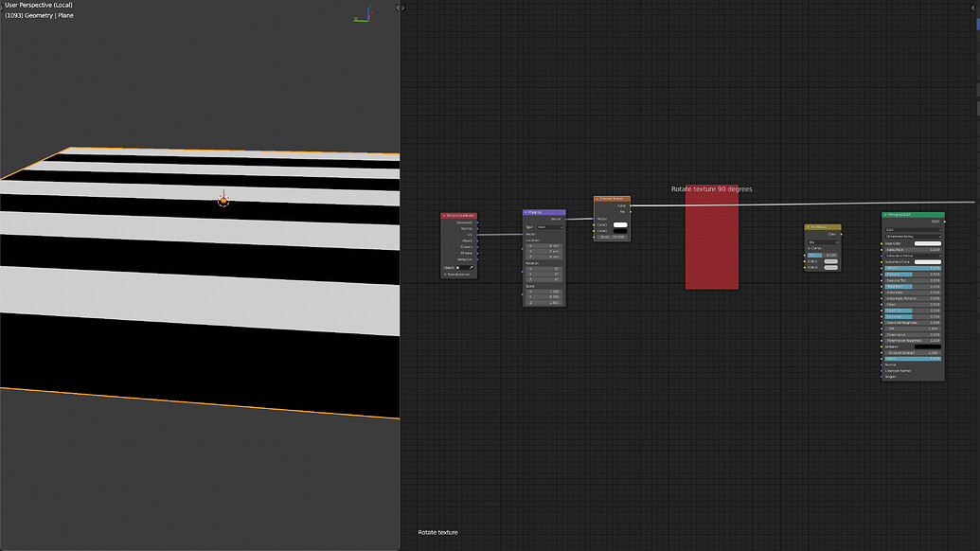Open Christensen-Burley subsurface method dropdown
980x551 pixels.
(913, 236)
